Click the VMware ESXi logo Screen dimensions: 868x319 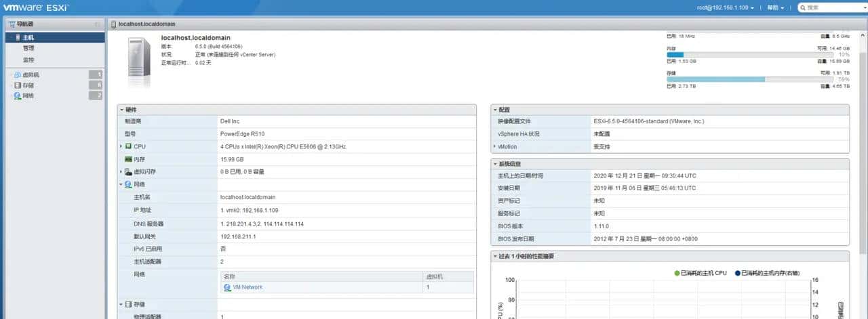coord(35,7)
